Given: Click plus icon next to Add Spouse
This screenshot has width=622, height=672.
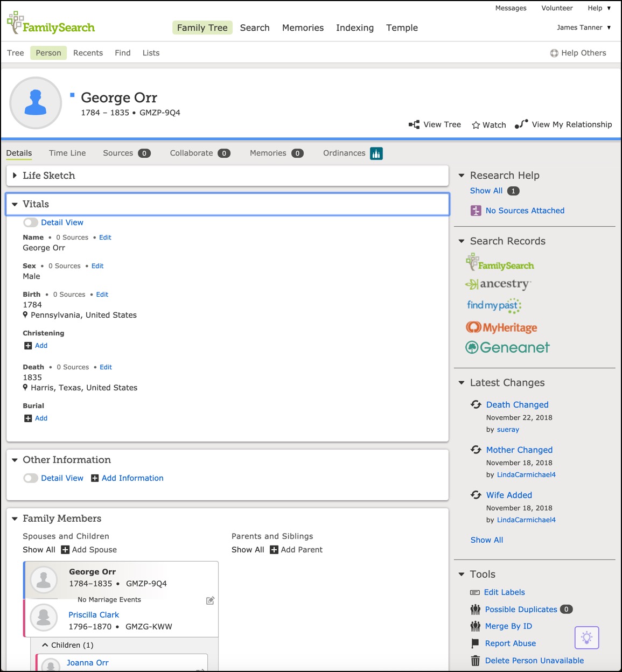Looking at the screenshot, I should point(65,550).
